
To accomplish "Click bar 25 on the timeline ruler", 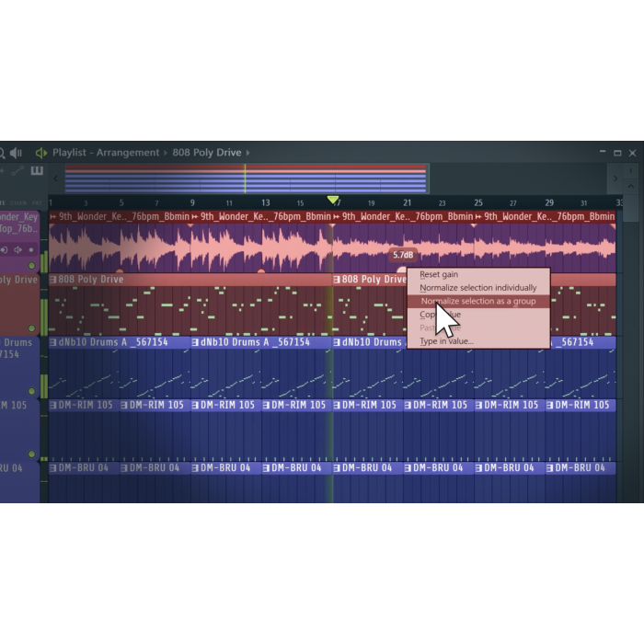I will [478, 203].
